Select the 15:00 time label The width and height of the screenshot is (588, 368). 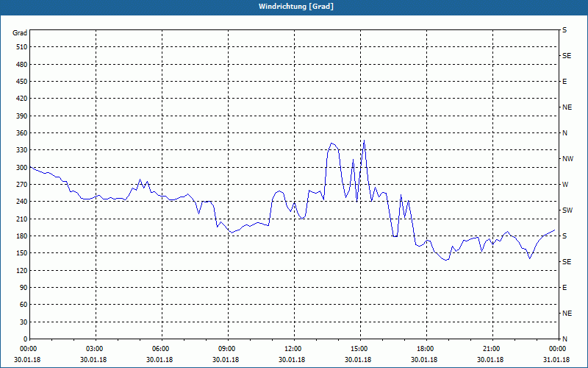(x=360, y=349)
